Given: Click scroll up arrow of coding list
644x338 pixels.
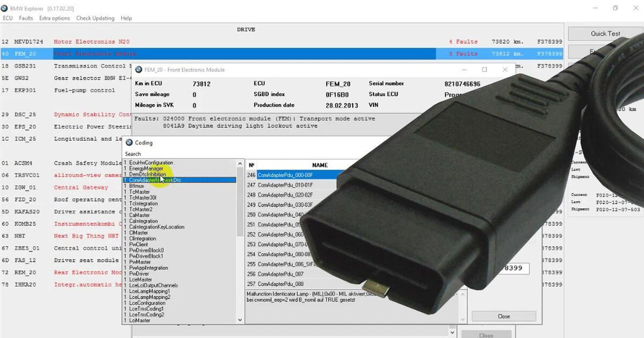Looking at the screenshot, I should click(x=240, y=164).
